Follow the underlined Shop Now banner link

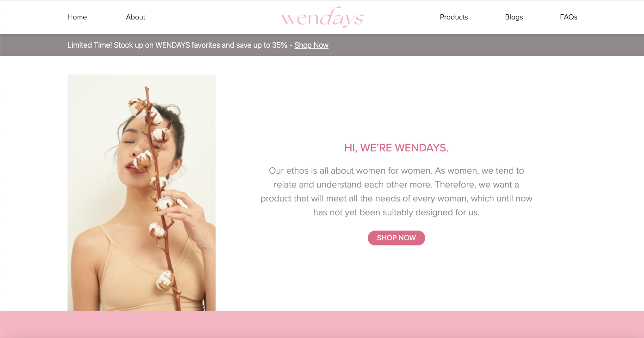(311, 45)
